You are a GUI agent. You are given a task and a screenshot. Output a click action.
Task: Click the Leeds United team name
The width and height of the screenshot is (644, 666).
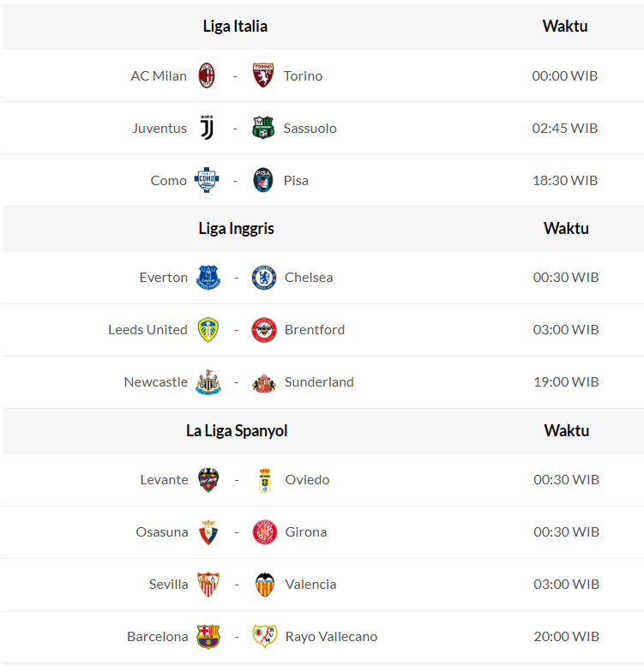[147, 329]
